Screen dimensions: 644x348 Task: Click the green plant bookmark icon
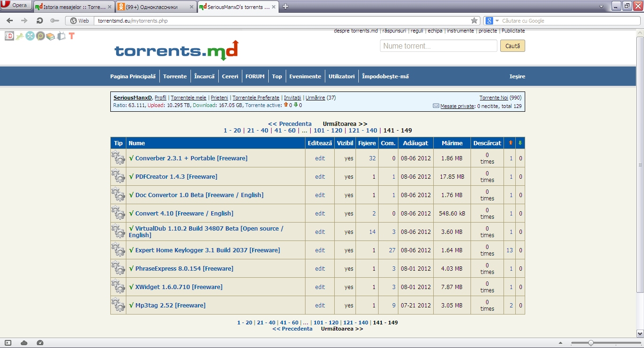point(20,36)
